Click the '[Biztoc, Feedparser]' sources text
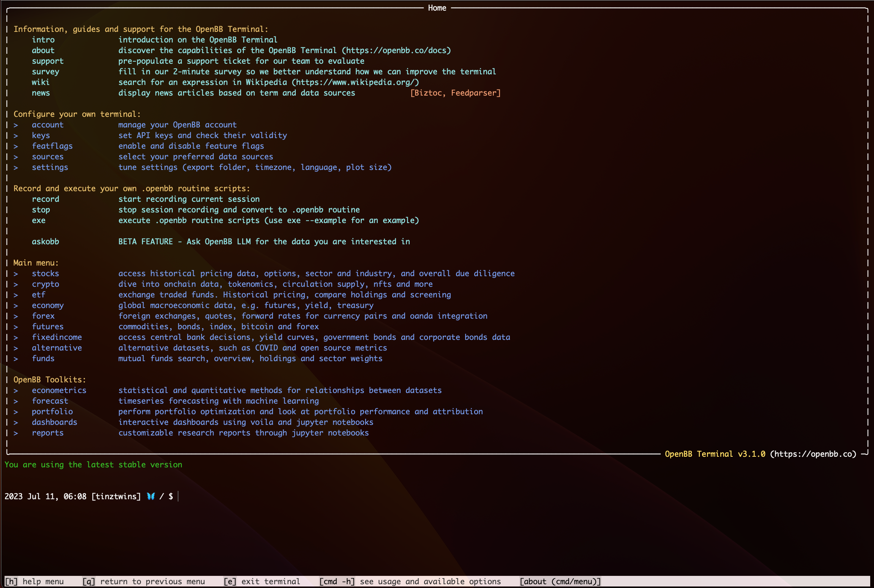 (x=456, y=93)
